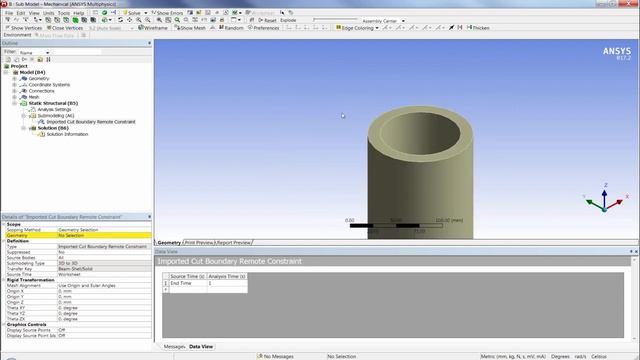The width and height of the screenshot is (640, 360).
Task: Open the Edit menu
Action: 21,13
